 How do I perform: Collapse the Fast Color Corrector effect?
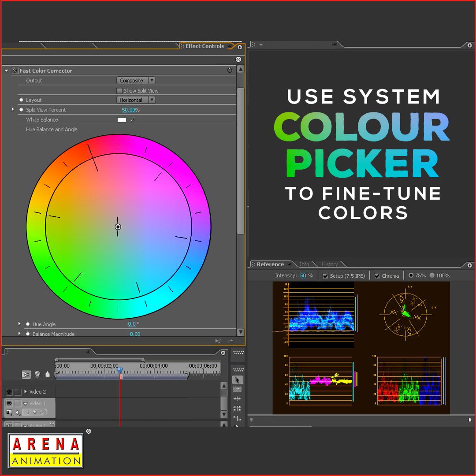tap(6, 71)
